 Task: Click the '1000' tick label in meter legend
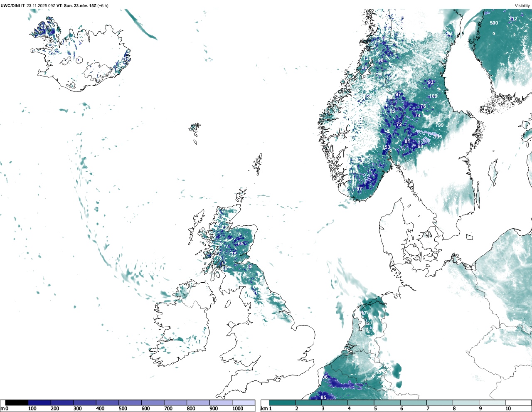click(x=238, y=409)
